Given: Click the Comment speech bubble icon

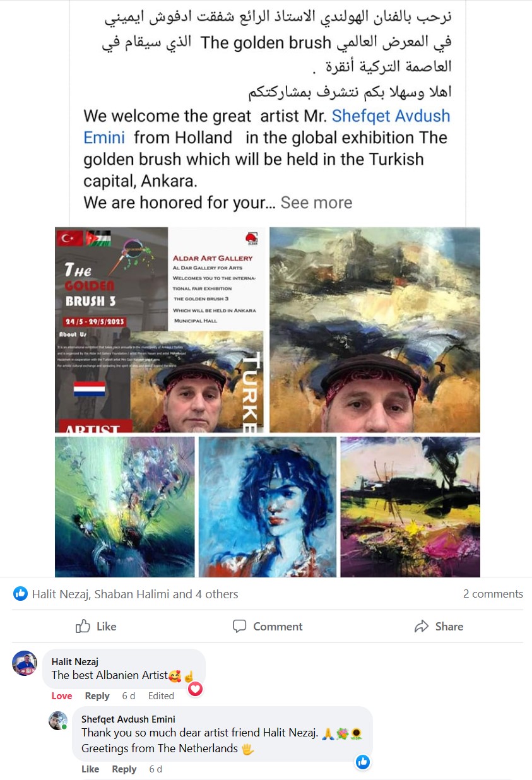Looking at the screenshot, I should coord(239,626).
